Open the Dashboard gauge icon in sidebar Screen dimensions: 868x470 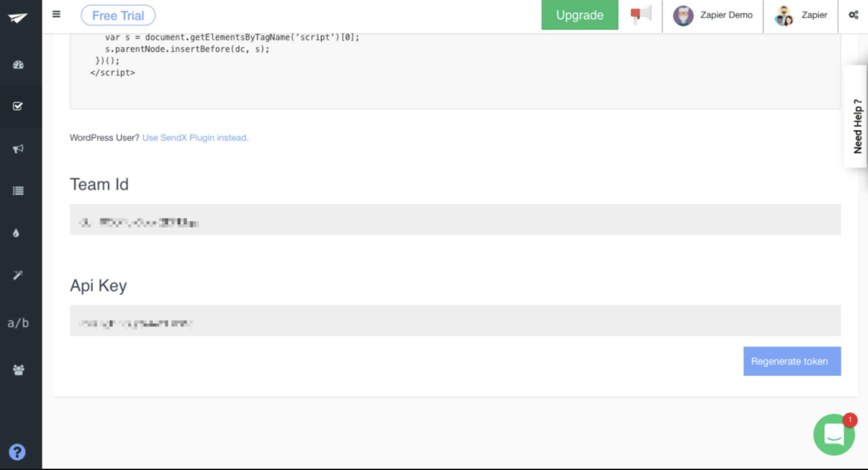tap(17, 65)
